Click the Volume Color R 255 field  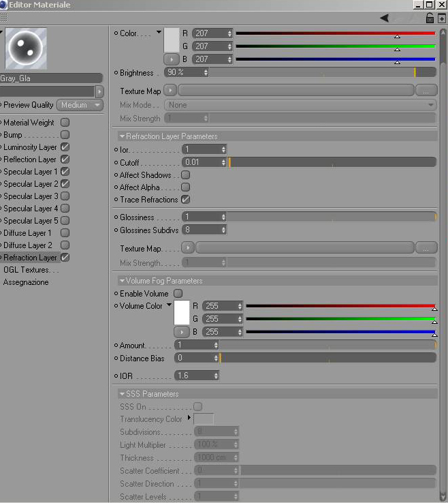pos(220,306)
